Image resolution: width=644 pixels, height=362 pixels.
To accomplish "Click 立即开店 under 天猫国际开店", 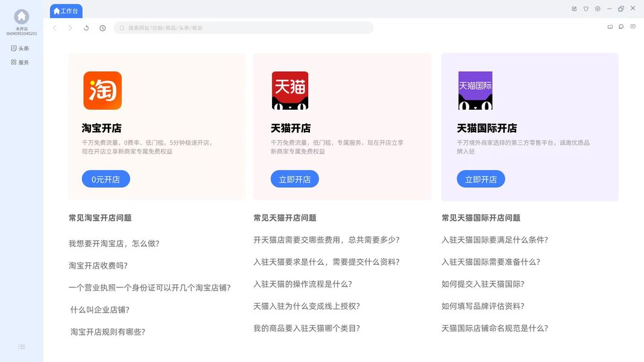I will [481, 179].
